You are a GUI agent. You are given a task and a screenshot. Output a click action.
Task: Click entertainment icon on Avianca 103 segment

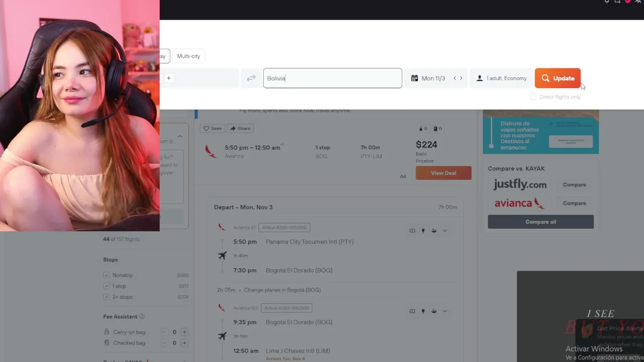tap(412, 311)
